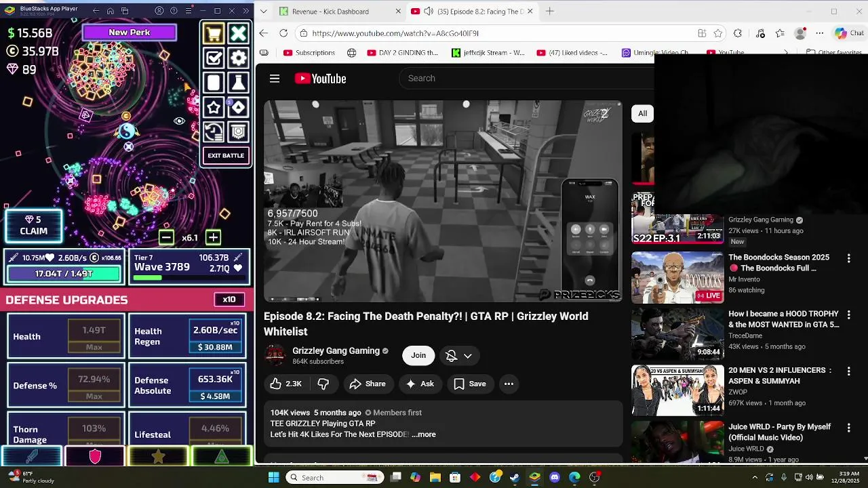Viewport: 868px width, 488px height.
Task: Open the Liked videos bookmark
Action: click(x=572, y=53)
